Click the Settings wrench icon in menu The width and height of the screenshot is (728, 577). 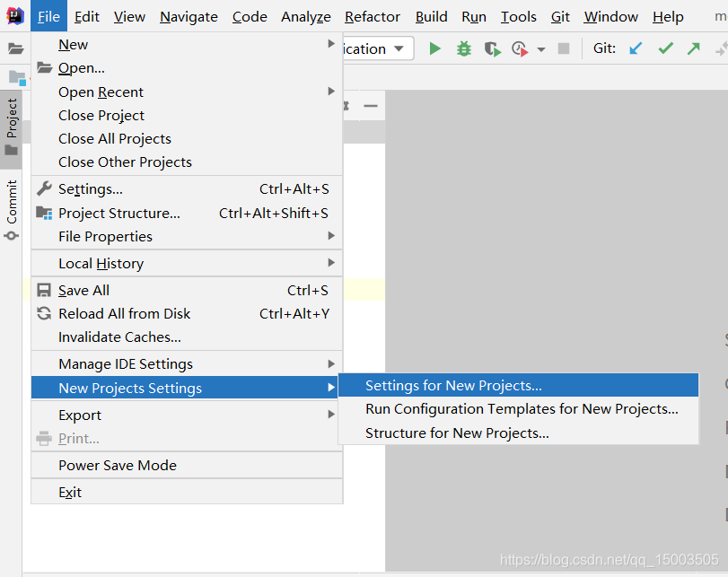pyautogui.click(x=44, y=189)
